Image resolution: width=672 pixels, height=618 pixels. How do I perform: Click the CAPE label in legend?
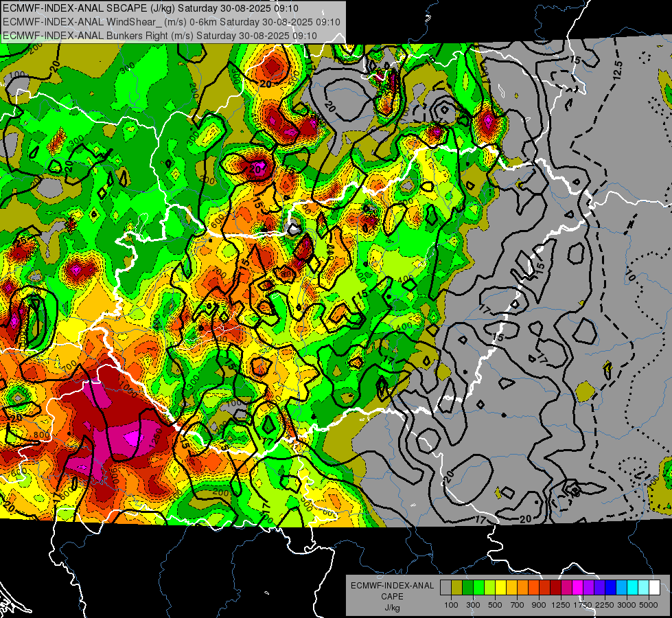392,597
